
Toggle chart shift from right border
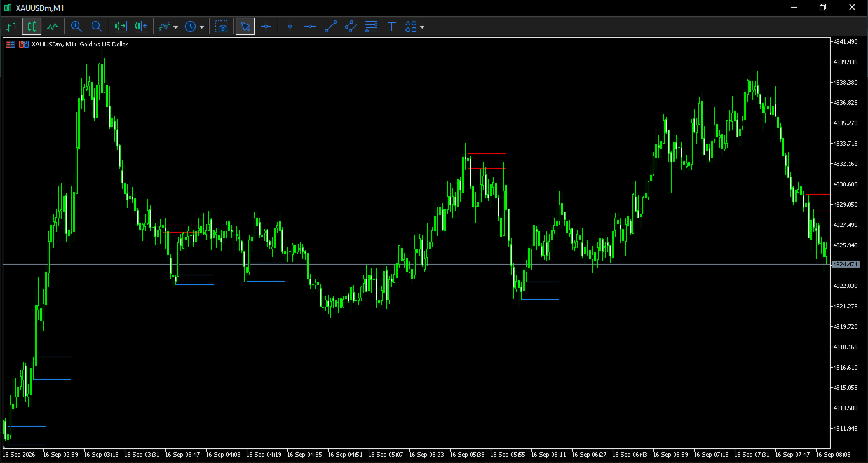(x=141, y=27)
